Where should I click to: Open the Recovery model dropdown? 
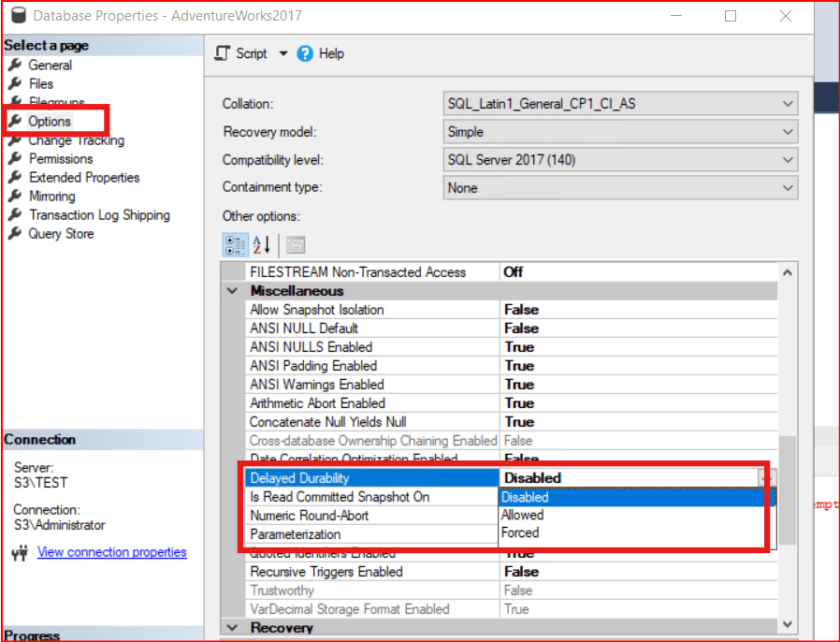pos(788,132)
